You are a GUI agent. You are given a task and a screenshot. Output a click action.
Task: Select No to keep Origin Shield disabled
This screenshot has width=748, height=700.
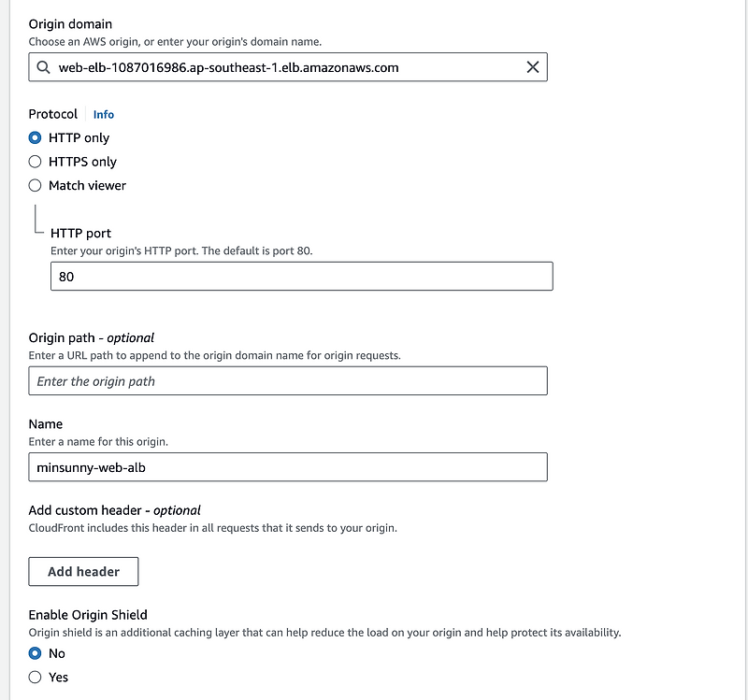(x=35, y=653)
